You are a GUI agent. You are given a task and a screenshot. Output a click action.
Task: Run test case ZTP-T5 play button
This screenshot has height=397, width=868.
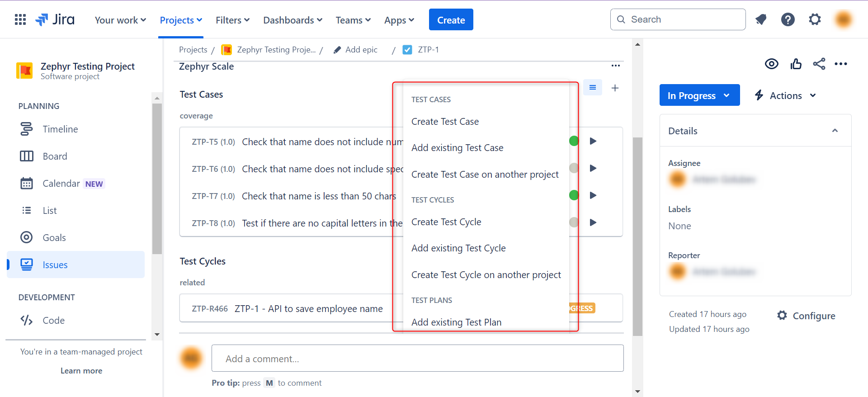pyautogui.click(x=593, y=141)
